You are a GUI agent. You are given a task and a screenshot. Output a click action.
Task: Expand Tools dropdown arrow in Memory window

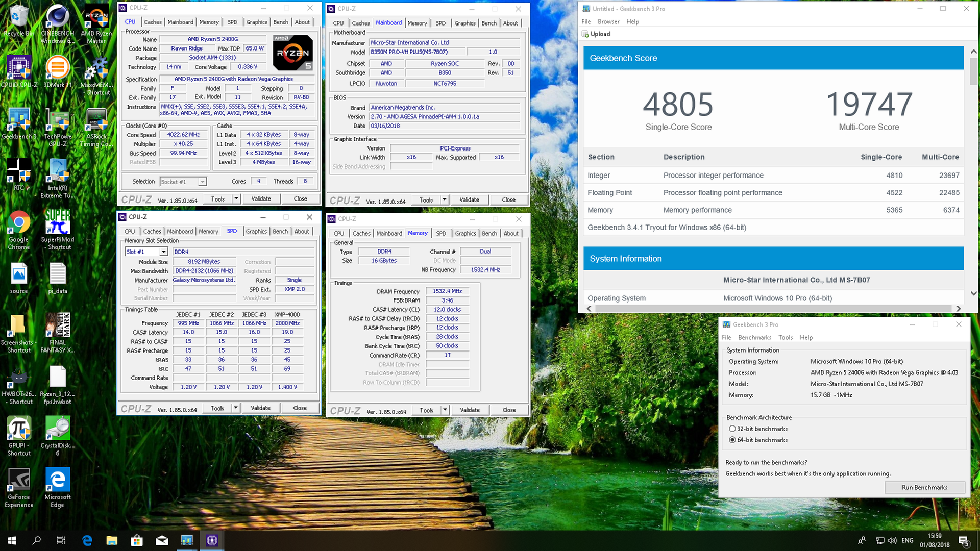(x=445, y=410)
